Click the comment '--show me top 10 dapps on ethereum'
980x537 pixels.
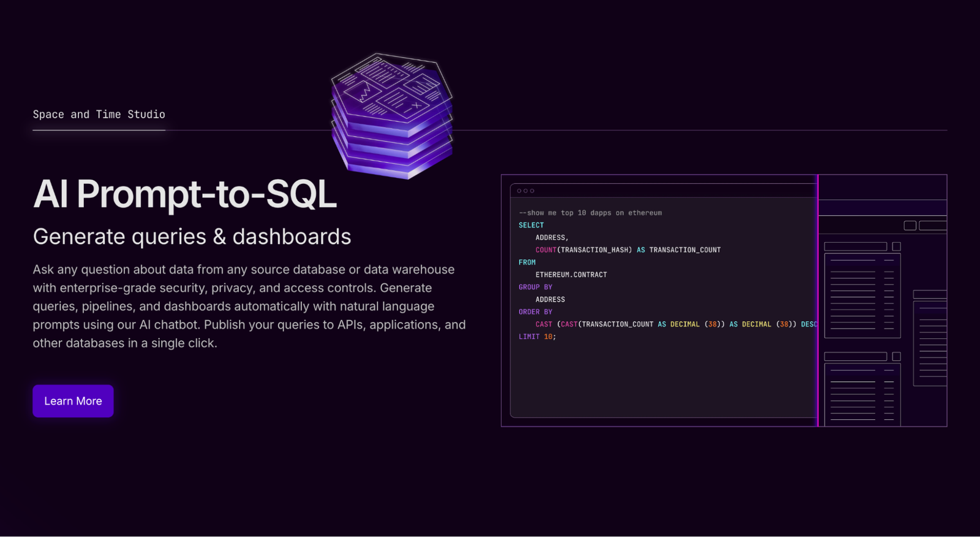pos(590,213)
